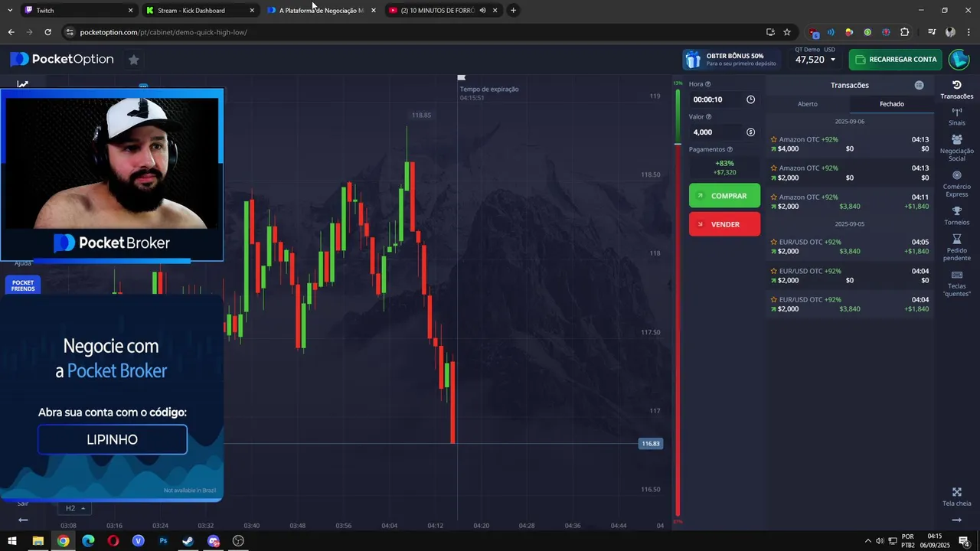Open Windows Start menu
Viewport: 980px width, 551px height.
click(x=12, y=541)
